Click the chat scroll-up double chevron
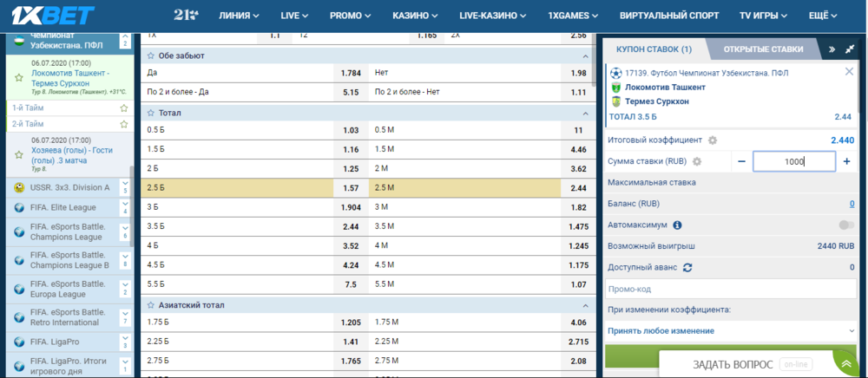 846,363
